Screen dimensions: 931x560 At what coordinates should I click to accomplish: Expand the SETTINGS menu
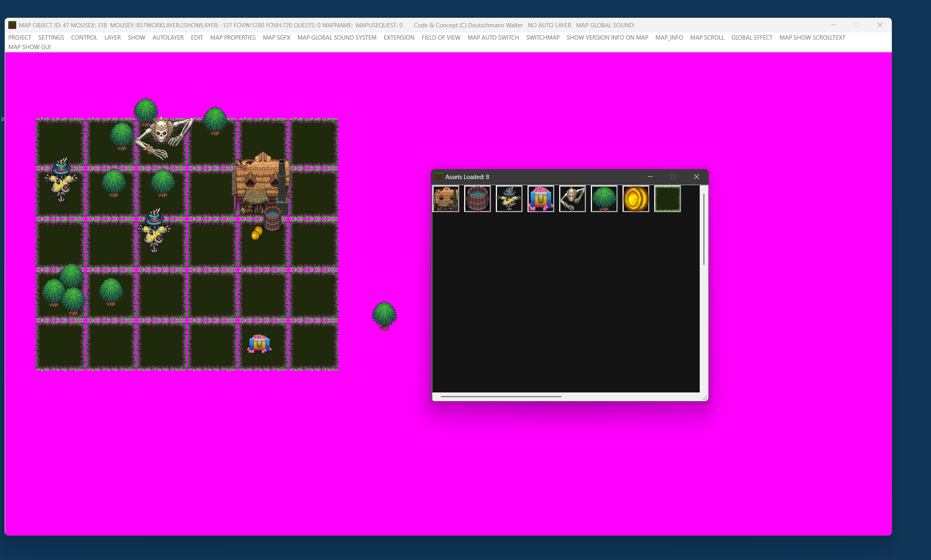pyautogui.click(x=51, y=37)
